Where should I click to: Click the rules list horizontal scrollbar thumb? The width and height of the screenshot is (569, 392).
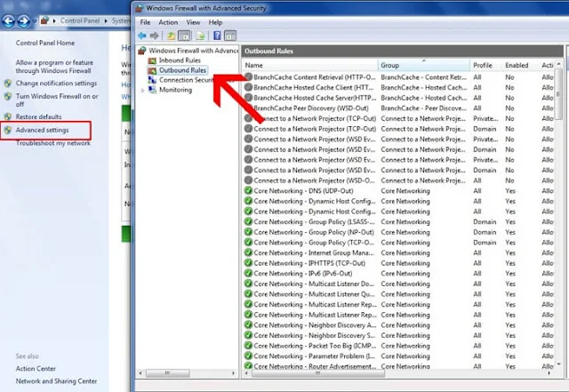tap(317, 373)
